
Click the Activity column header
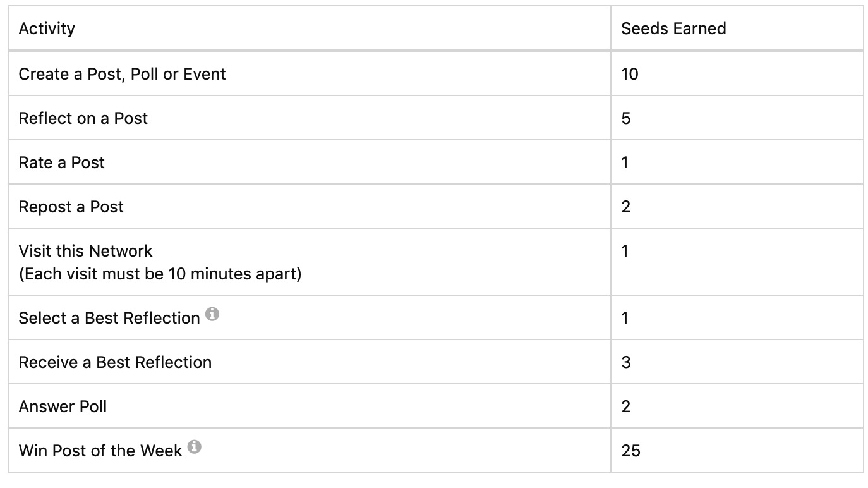tap(47, 28)
